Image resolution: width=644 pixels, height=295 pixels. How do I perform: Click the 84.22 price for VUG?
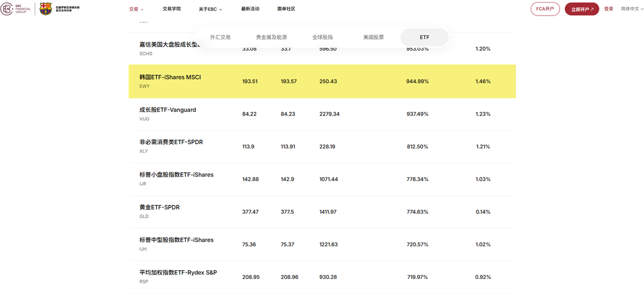(x=250, y=114)
